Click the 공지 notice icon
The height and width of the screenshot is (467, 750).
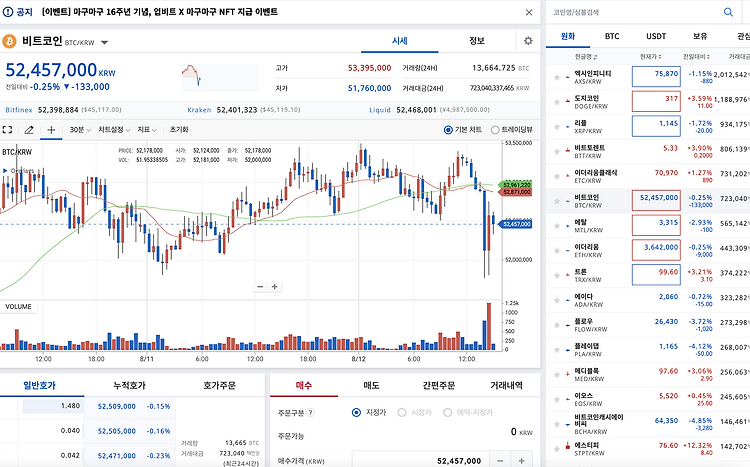(7, 12)
